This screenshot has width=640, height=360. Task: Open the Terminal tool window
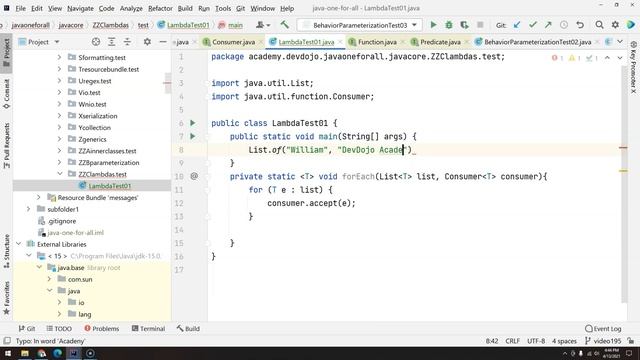point(149,329)
